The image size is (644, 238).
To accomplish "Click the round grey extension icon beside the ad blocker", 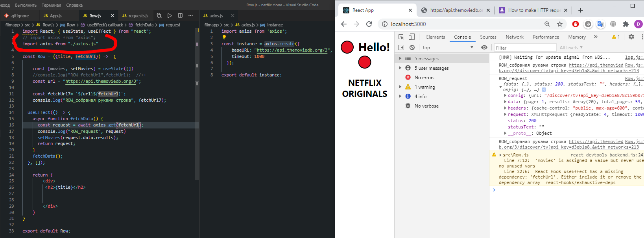I will (588, 24).
